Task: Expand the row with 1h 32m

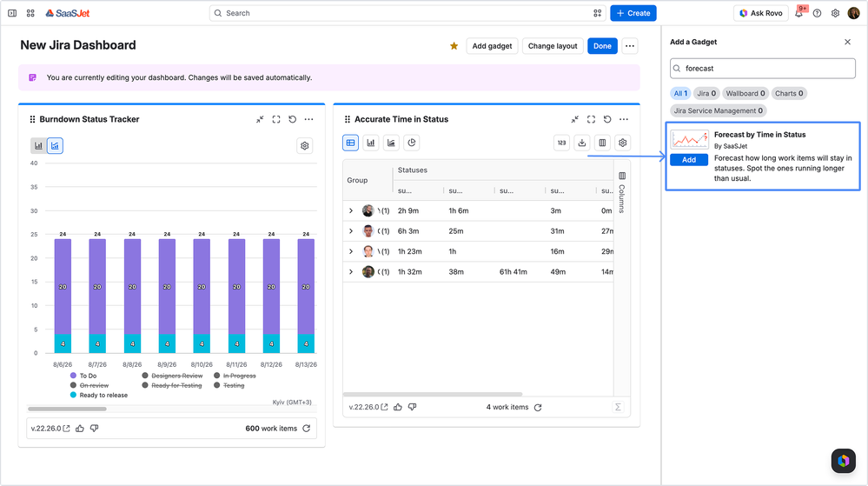Action: [x=351, y=271]
